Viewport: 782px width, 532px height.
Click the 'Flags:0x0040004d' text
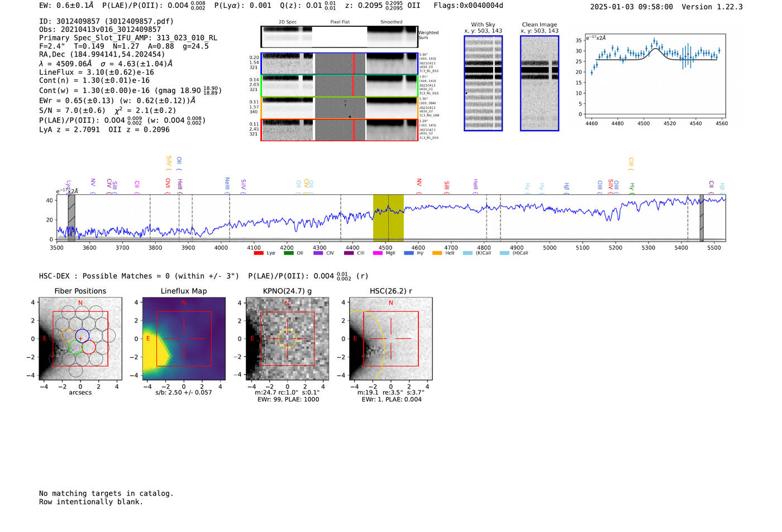coord(468,6)
